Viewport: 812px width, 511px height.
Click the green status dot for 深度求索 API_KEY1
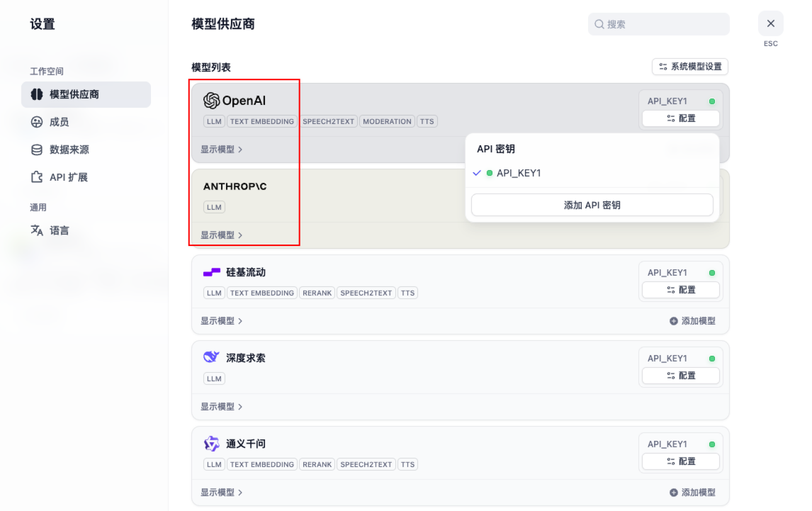(x=712, y=359)
